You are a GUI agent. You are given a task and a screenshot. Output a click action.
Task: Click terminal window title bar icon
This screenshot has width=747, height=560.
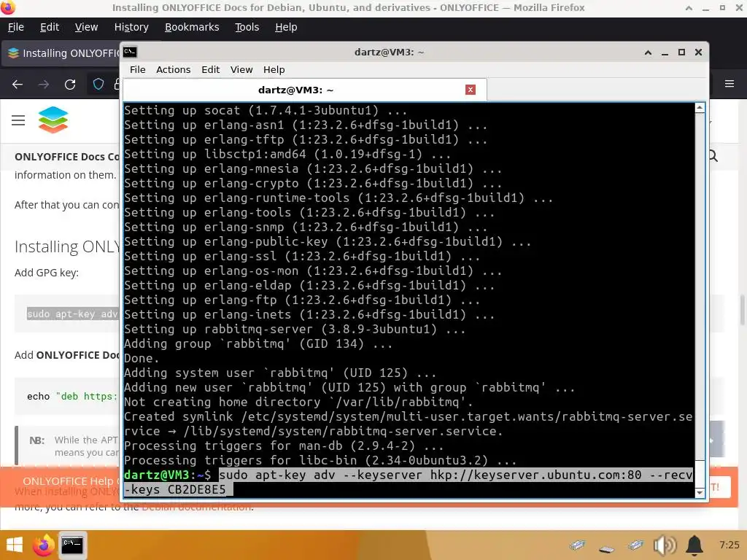(130, 52)
